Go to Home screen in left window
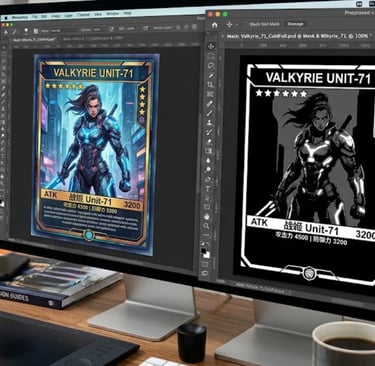Screen dimensions: 375x366 [x=6, y=32]
